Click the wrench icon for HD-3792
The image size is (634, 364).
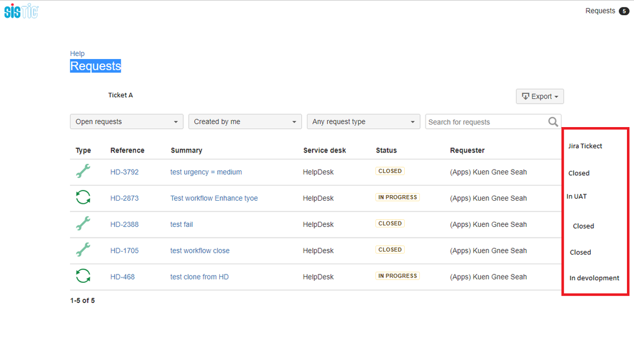pyautogui.click(x=83, y=171)
